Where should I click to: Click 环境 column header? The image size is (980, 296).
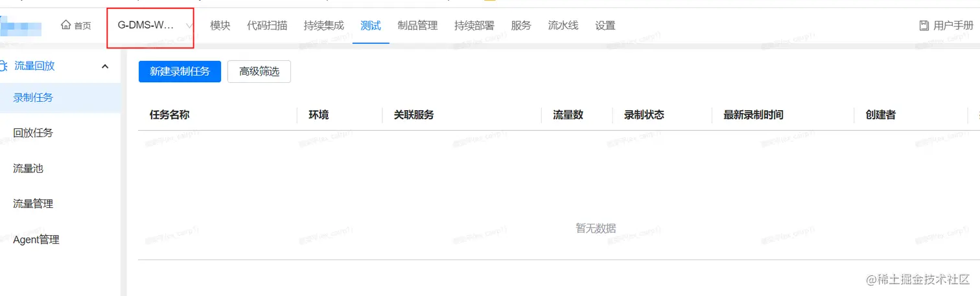(x=319, y=115)
